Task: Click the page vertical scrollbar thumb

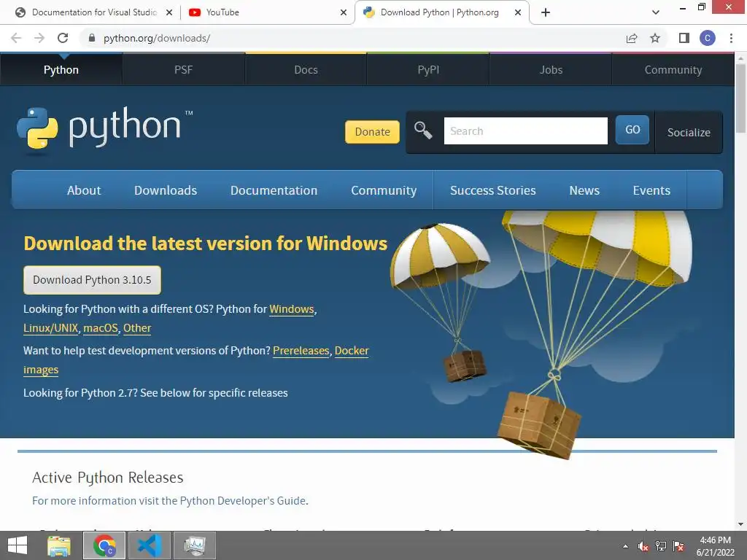Action: click(x=740, y=98)
